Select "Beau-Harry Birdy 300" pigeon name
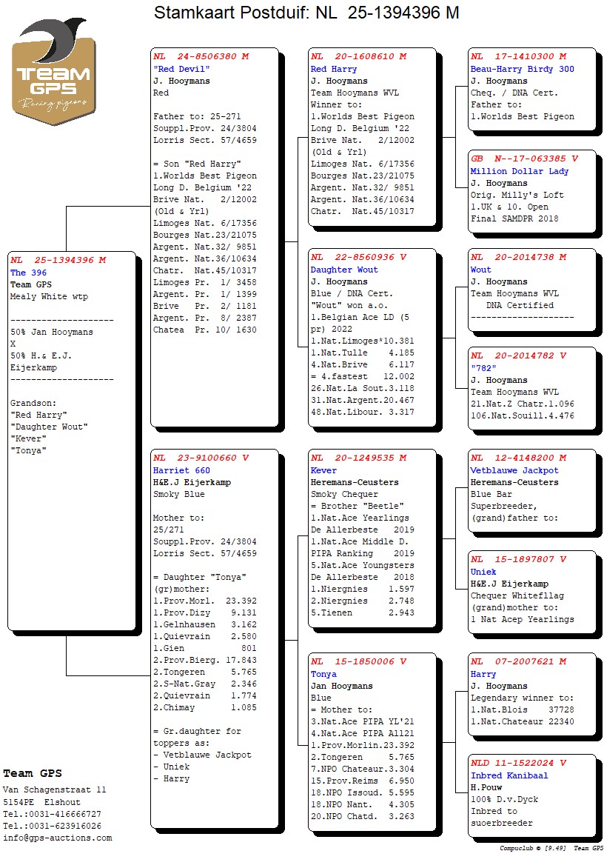 click(522, 69)
